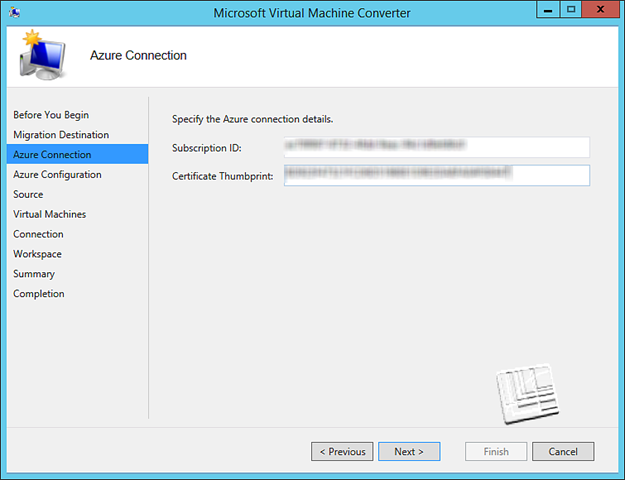The height and width of the screenshot is (480, 625).
Task: Click the 'Subscription ID:' label
Action: click(206, 148)
